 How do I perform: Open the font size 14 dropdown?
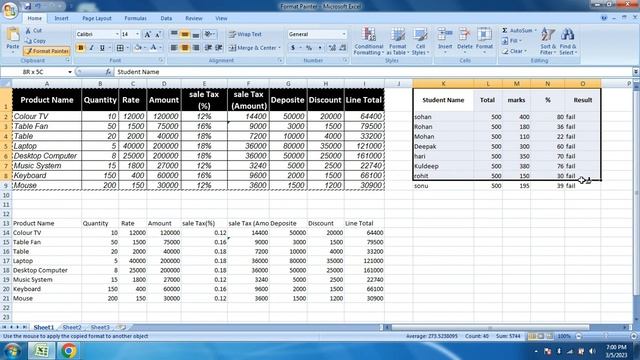pos(138,34)
